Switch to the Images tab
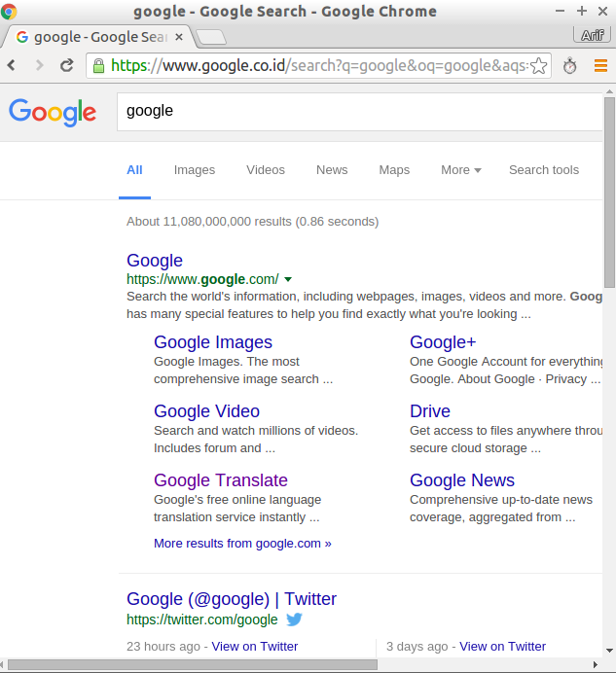Viewport: 616px width, 673px height. (x=195, y=170)
